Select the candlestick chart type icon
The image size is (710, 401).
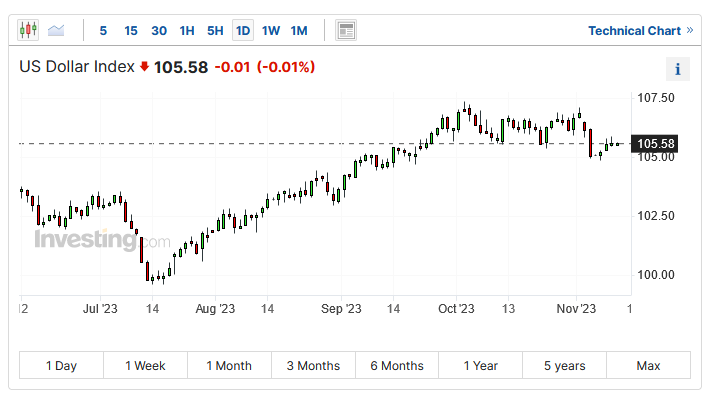[x=27, y=30]
